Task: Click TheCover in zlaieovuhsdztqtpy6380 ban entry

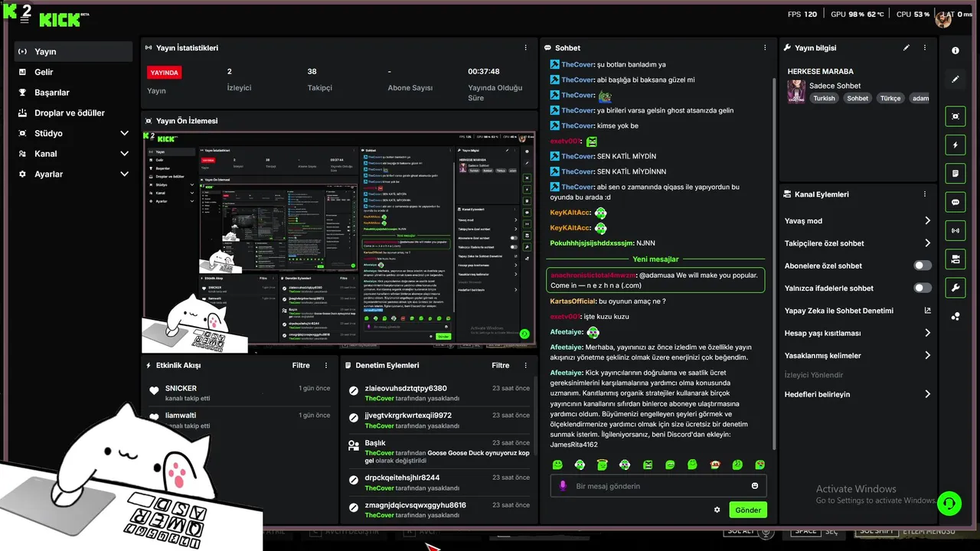Action: click(x=379, y=399)
